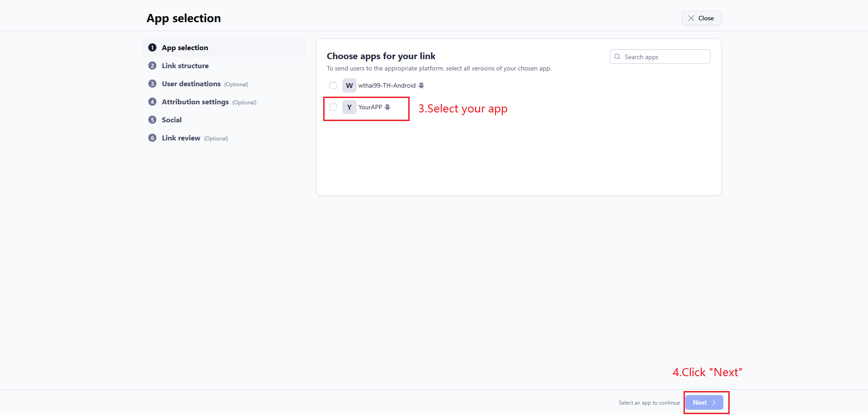Go to the Link review step

pyautogui.click(x=224, y=138)
